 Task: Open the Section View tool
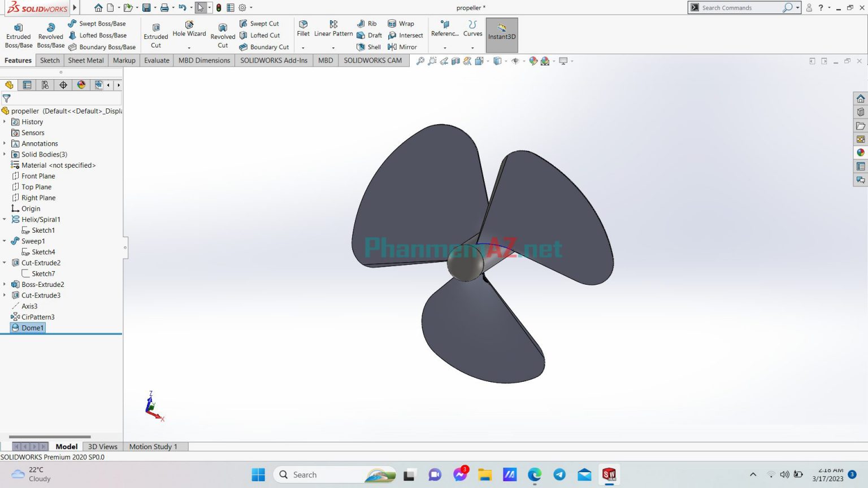(456, 60)
